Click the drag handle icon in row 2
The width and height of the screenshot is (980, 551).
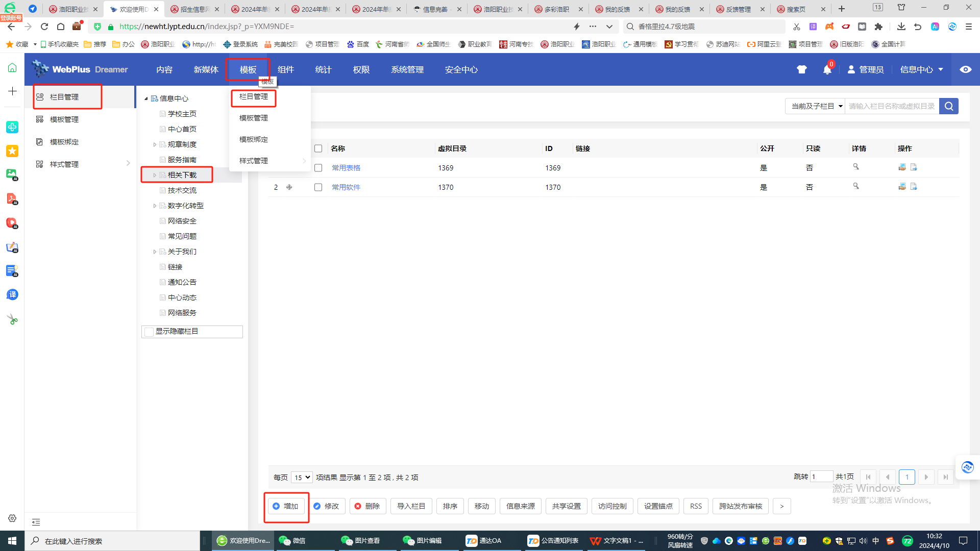[289, 187]
